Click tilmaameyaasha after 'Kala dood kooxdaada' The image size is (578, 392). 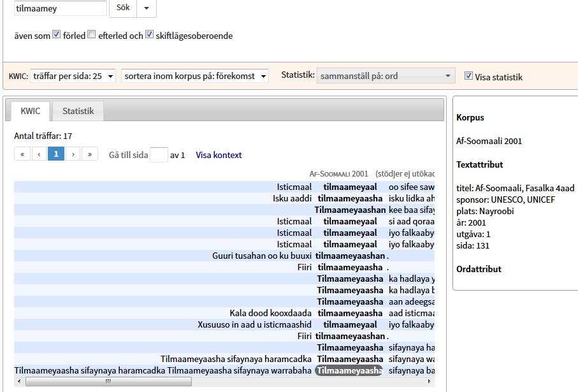[350, 313]
